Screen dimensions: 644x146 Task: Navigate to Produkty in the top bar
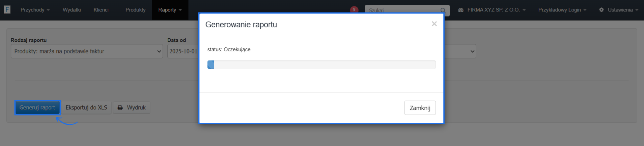136,10
